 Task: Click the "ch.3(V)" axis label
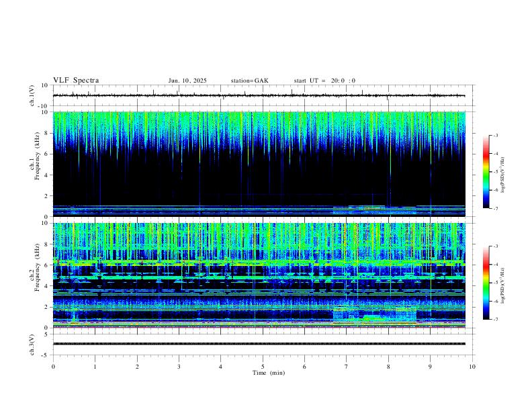(32, 345)
